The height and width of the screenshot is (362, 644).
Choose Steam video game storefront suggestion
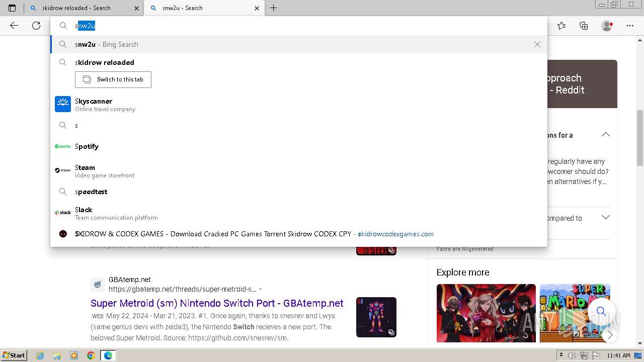tap(299, 171)
